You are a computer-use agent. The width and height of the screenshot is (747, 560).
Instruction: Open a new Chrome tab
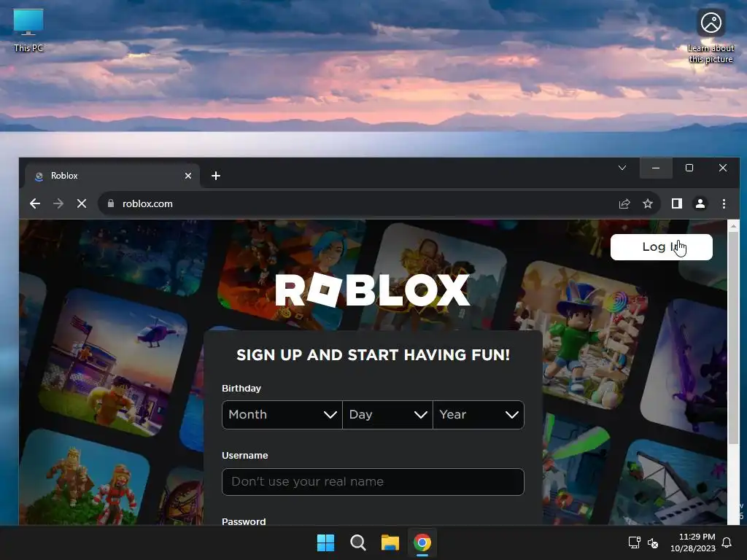point(216,176)
